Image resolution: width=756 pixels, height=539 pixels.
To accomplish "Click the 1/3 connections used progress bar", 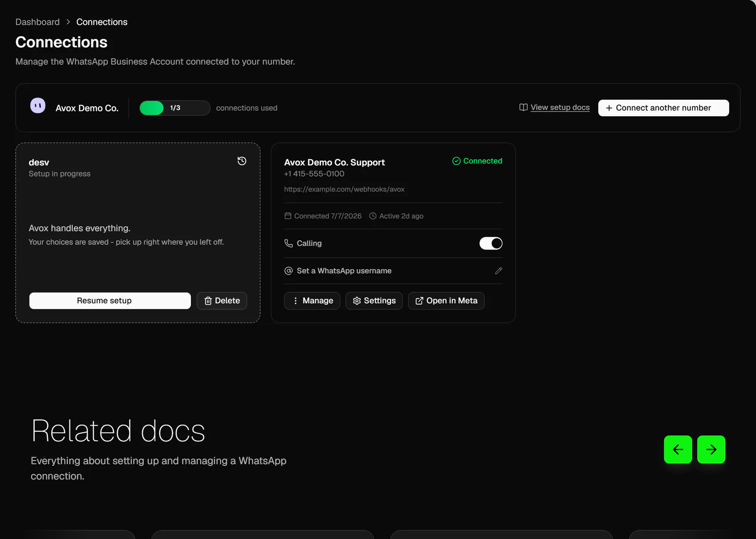I will (x=175, y=108).
